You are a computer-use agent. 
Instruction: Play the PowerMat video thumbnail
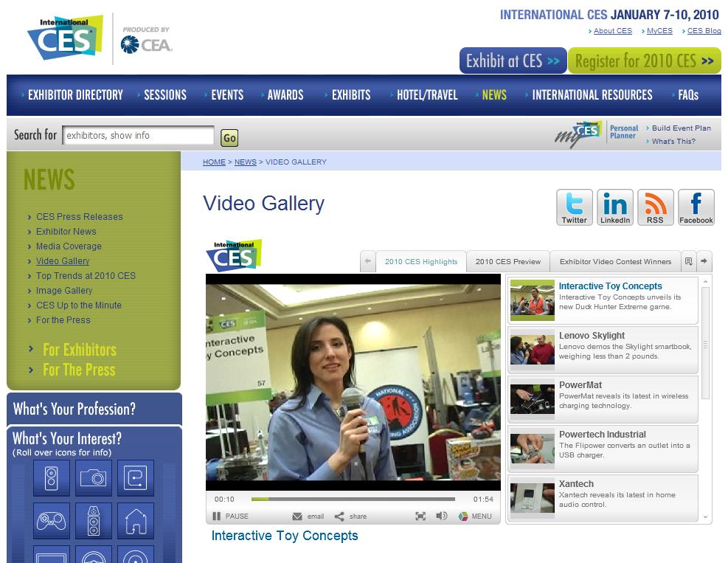click(x=532, y=398)
